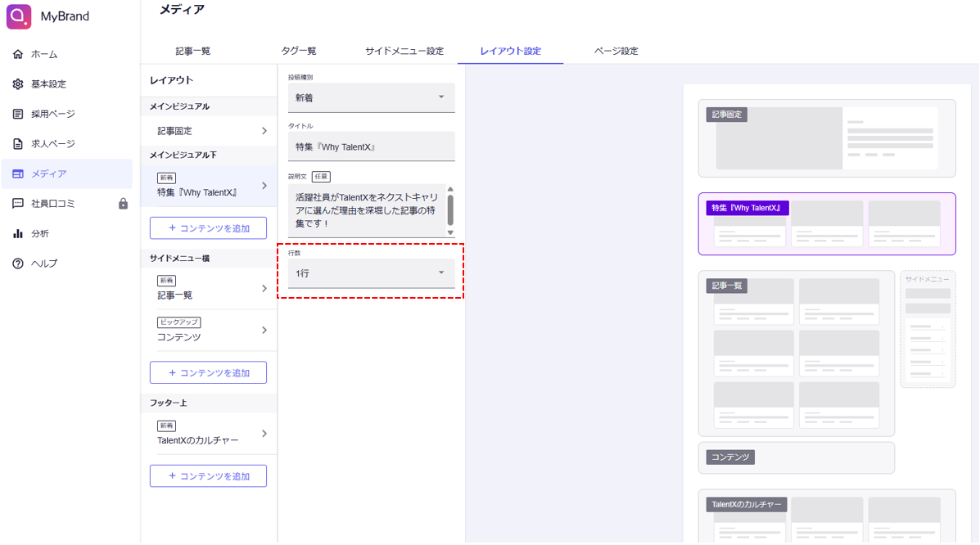
Task: Switch to the サイドメニュー設定 tab
Action: (404, 51)
